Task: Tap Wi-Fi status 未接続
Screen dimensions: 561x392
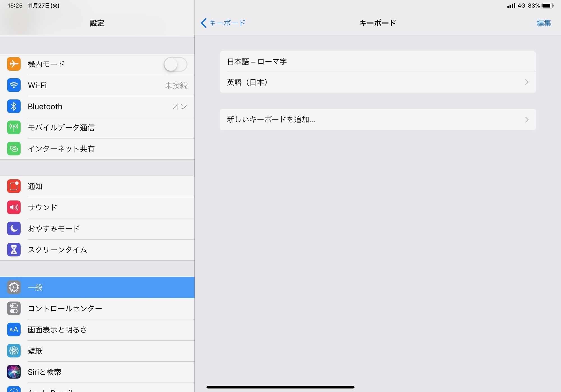Action: 176,85
